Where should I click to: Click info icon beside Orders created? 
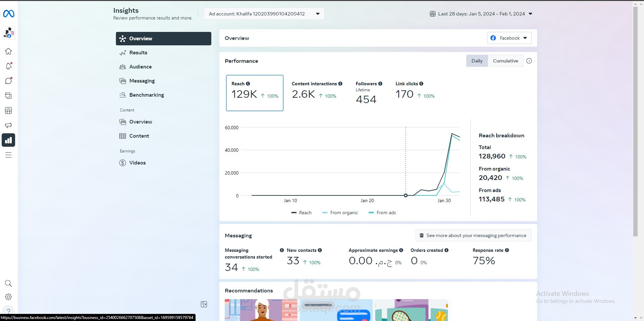(446, 250)
